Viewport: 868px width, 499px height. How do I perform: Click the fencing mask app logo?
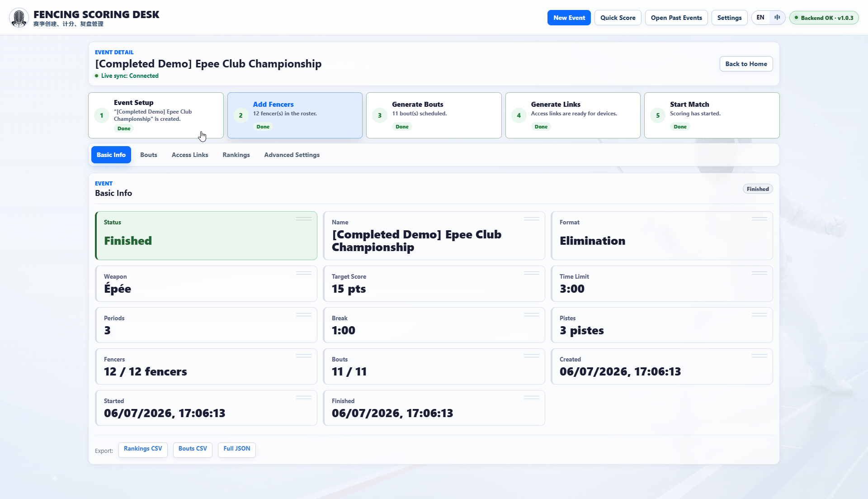click(x=19, y=18)
